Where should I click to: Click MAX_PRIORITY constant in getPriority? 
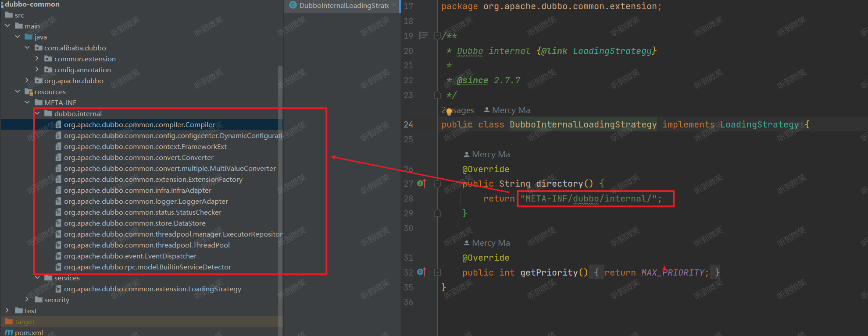[x=672, y=272]
